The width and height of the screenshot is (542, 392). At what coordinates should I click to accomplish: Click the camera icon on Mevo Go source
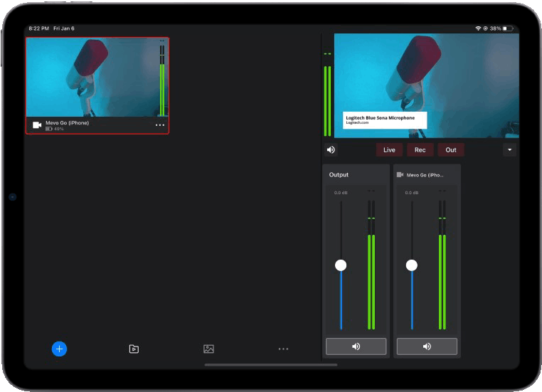tap(37, 125)
